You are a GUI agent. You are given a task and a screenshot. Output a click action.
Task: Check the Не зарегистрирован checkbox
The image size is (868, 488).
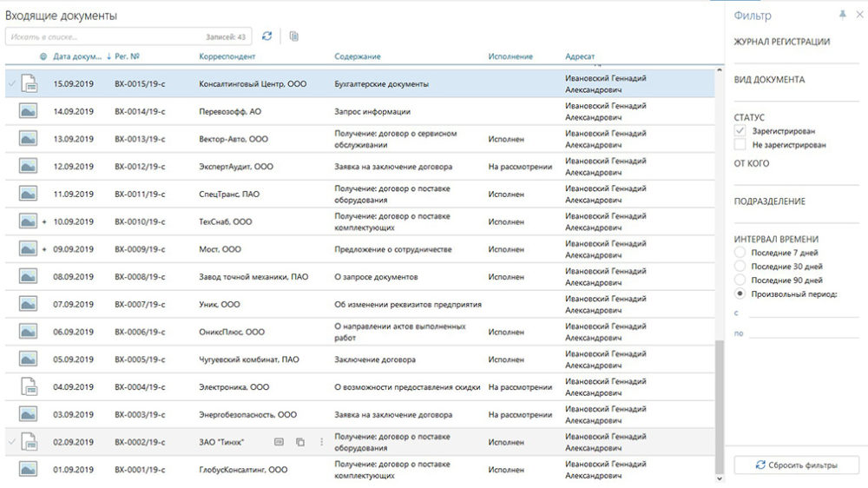pos(740,145)
